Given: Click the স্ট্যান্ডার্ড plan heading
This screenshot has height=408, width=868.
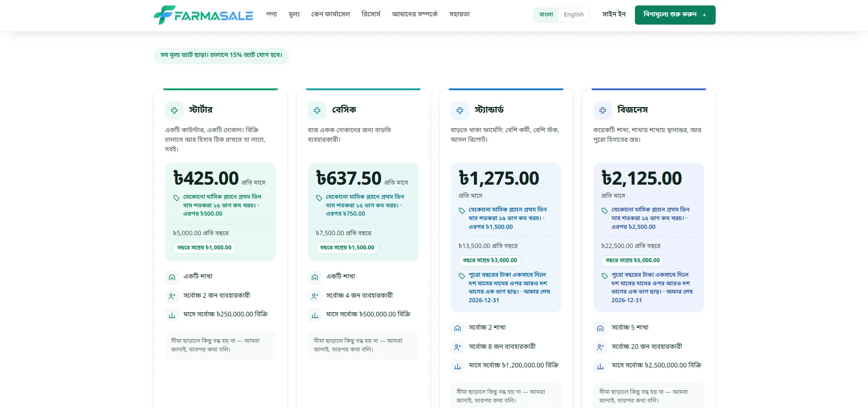Looking at the screenshot, I should (489, 110).
